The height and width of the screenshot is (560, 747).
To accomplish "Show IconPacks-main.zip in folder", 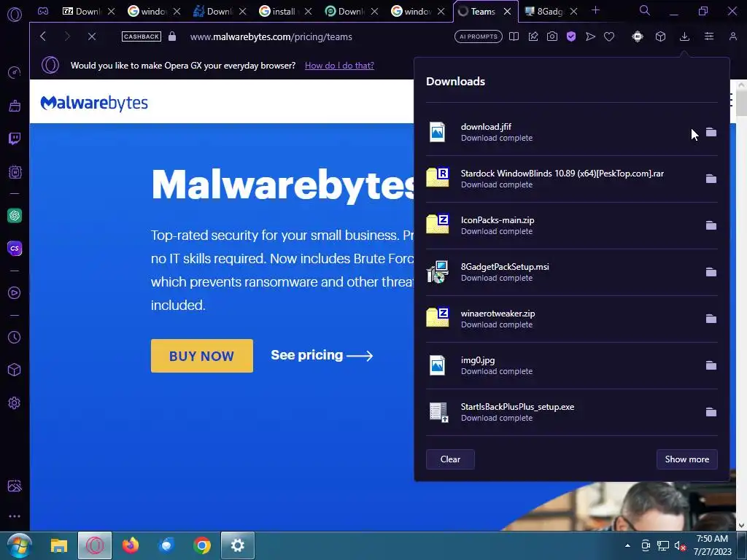I will tap(711, 225).
